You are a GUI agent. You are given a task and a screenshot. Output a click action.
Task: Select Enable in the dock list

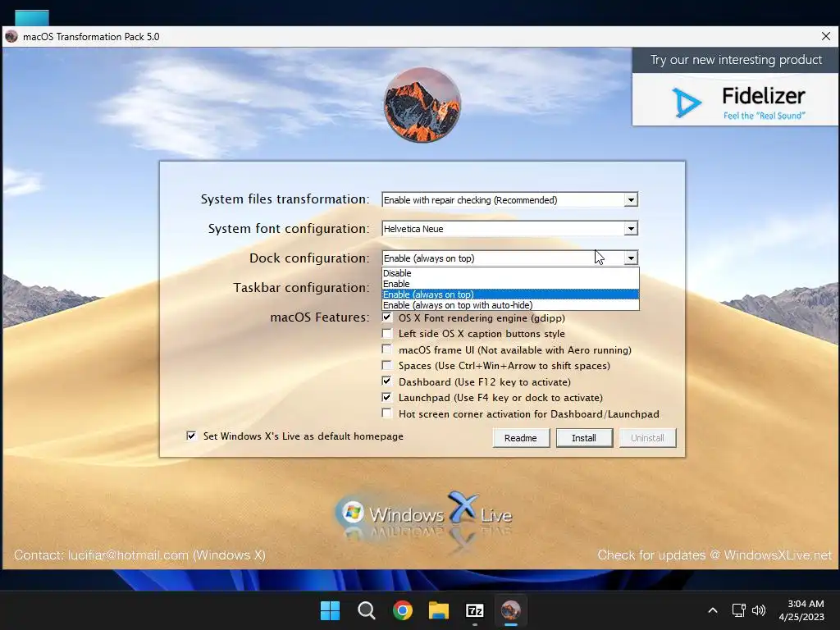coord(510,284)
